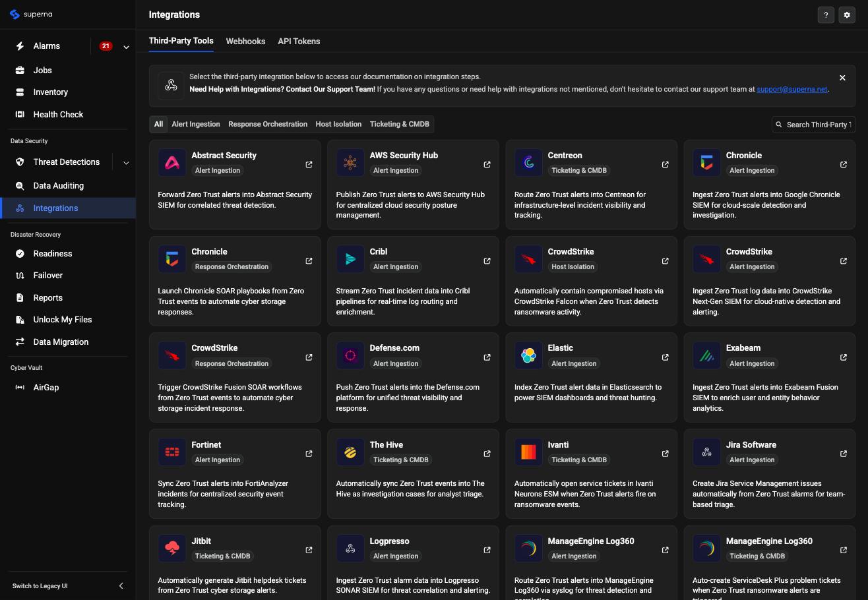Focus the Search Third-Party Tools field

pos(813,125)
